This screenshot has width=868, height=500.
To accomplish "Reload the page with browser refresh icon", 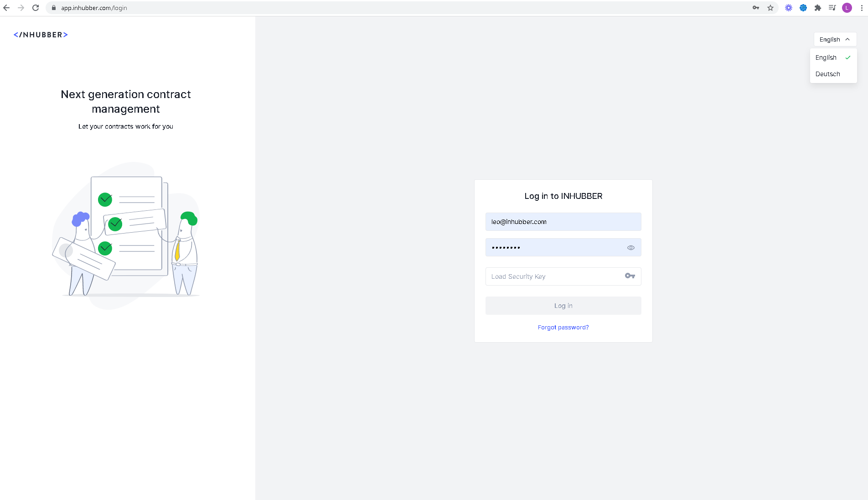I will [x=36, y=8].
